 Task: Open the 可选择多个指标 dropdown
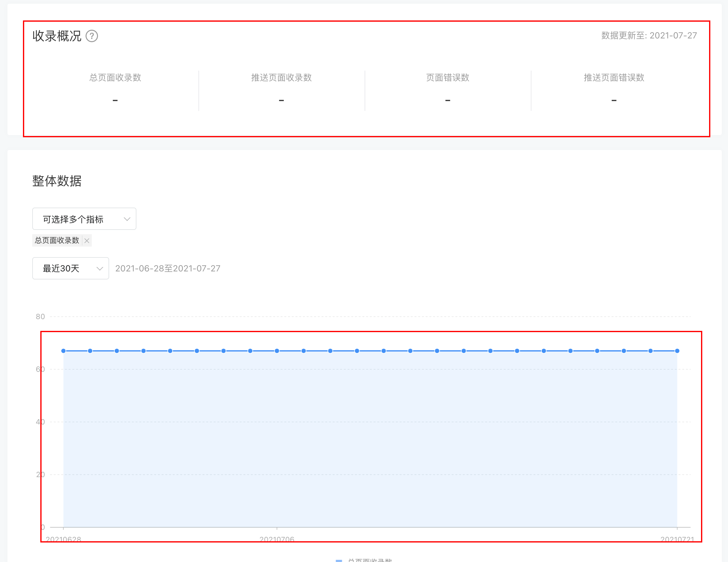84,219
